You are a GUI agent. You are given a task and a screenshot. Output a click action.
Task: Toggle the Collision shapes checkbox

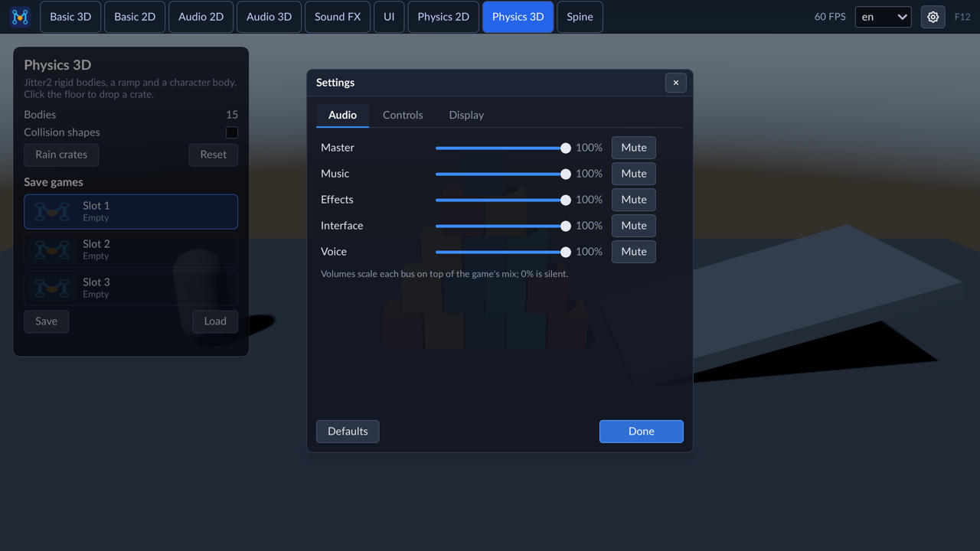tap(232, 132)
